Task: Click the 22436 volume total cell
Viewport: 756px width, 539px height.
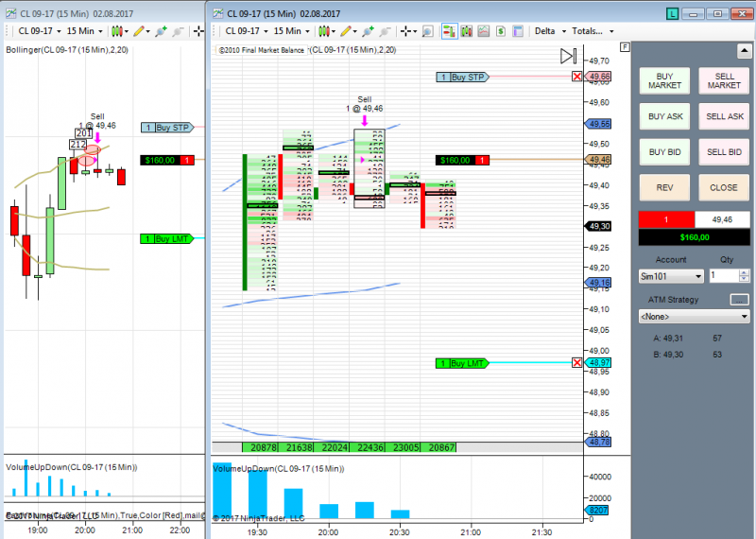Action: click(367, 447)
